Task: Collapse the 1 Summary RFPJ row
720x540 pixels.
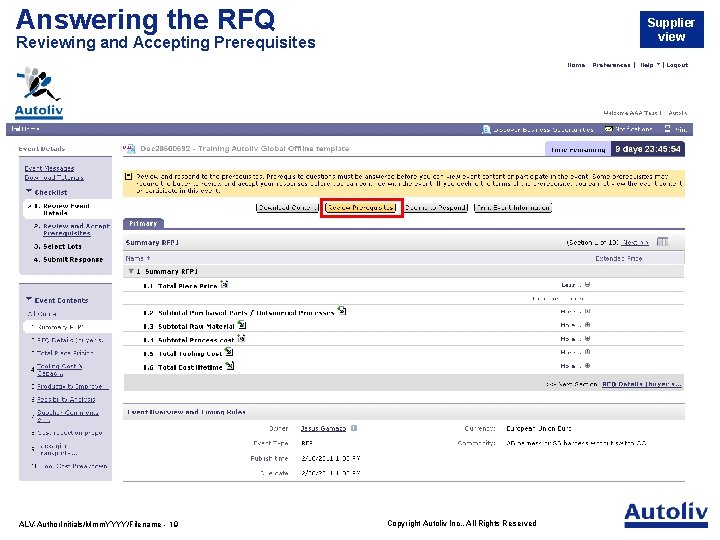Action: pos(131,271)
